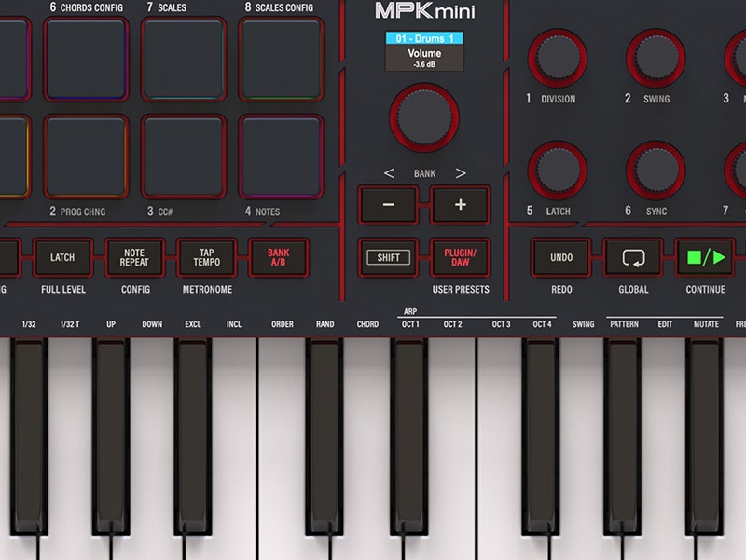Hit the 7 Scales drum pad
This screenshot has height=560, width=746.
click(184, 60)
